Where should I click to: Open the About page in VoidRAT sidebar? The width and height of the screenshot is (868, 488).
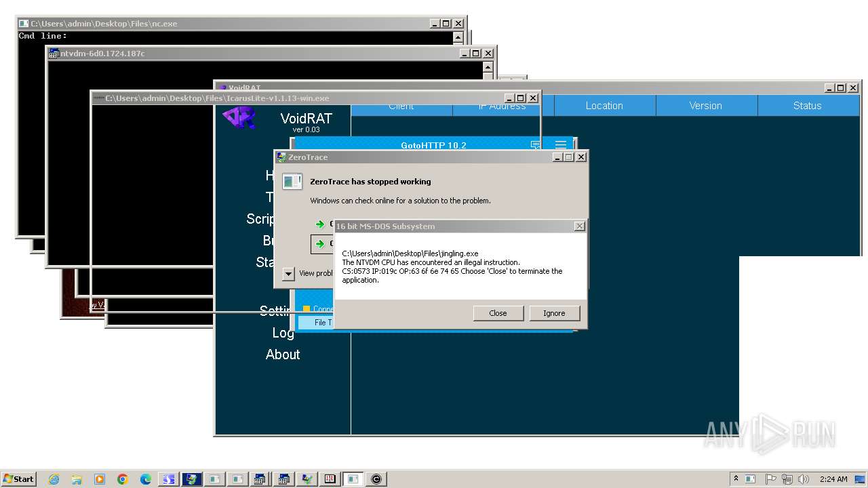pos(283,354)
